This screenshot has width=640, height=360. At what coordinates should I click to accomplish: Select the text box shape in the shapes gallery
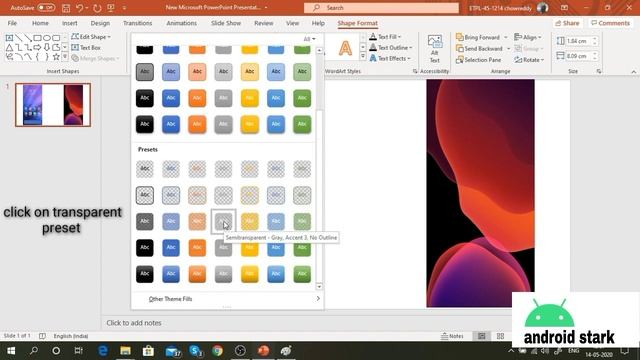[x=9, y=38]
